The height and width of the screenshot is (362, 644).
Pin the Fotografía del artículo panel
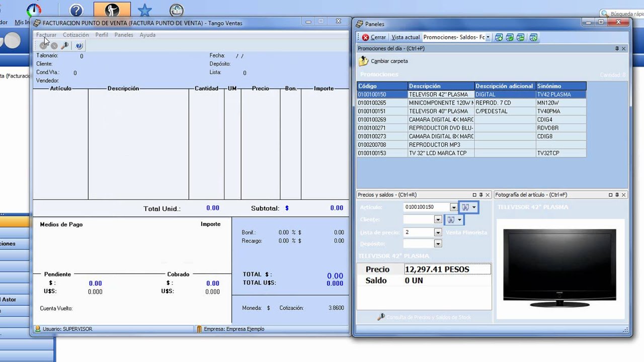pyautogui.click(x=617, y=195)
